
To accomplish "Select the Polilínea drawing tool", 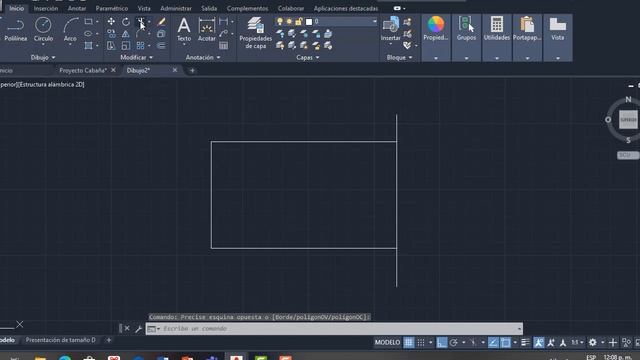I will tap(16, 30).
